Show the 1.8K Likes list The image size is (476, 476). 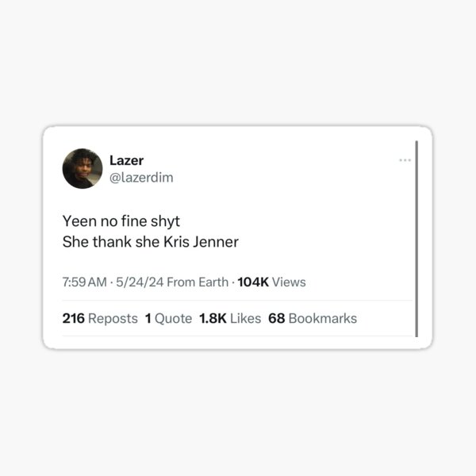click(x=230, y=318)
